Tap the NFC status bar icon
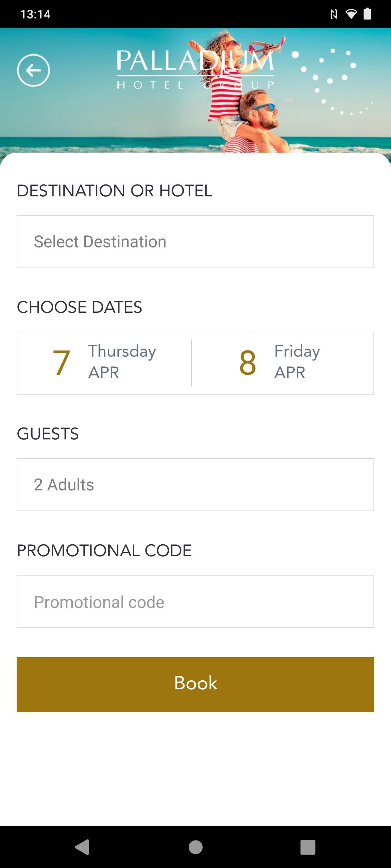Screen dimensions: 391x868 334,14
